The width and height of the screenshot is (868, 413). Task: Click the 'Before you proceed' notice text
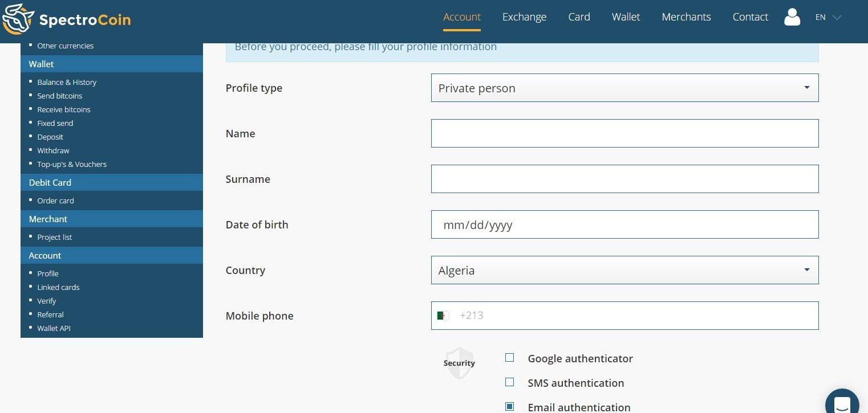366,47
